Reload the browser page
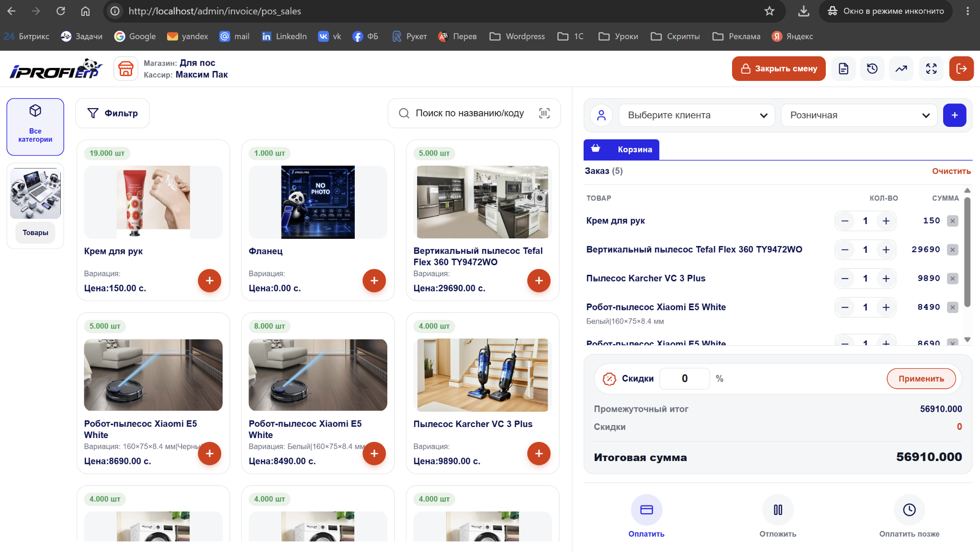The width and height of the screenshot is (980, 552). (x=61, y=11)
